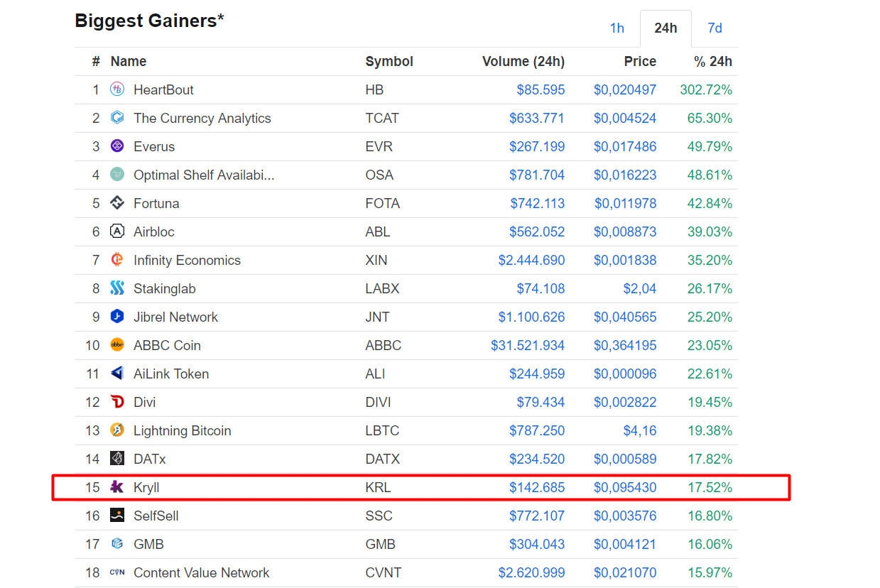
Task: Open the HeartBout coin page link
Action: tap(163, 90)
